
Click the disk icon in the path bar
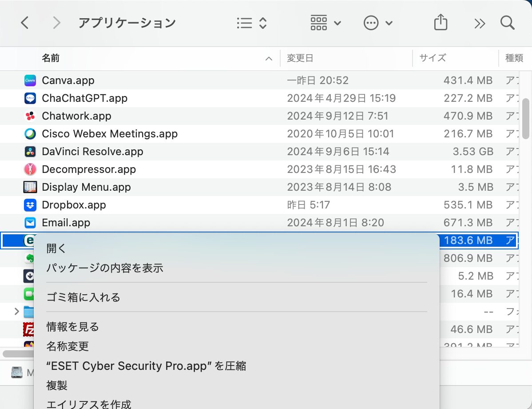[16, 373]
